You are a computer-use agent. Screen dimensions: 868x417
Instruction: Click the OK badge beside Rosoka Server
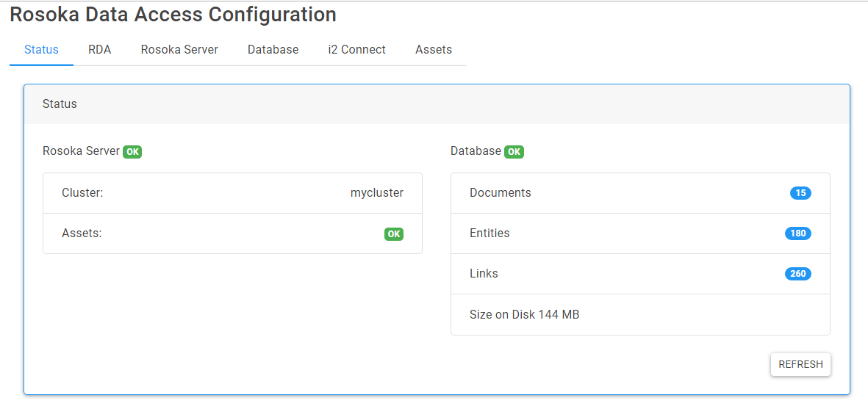pyautogui.click(x=132, y=152)
